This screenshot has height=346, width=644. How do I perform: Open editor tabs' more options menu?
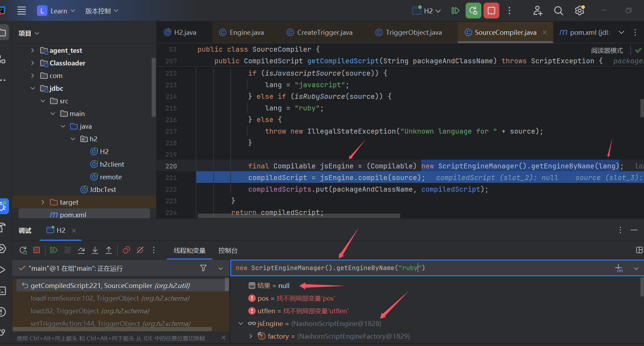(x=635, y=32)
